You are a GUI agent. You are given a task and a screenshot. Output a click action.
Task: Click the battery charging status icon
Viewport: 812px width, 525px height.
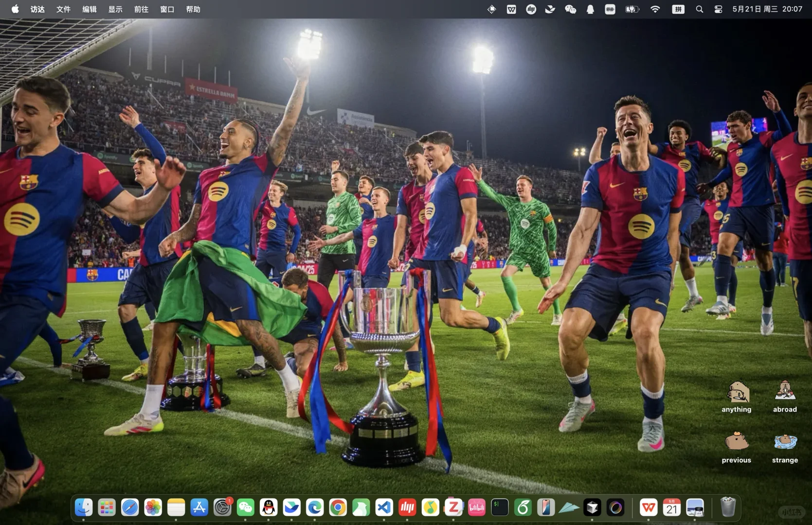click(632, 9)
